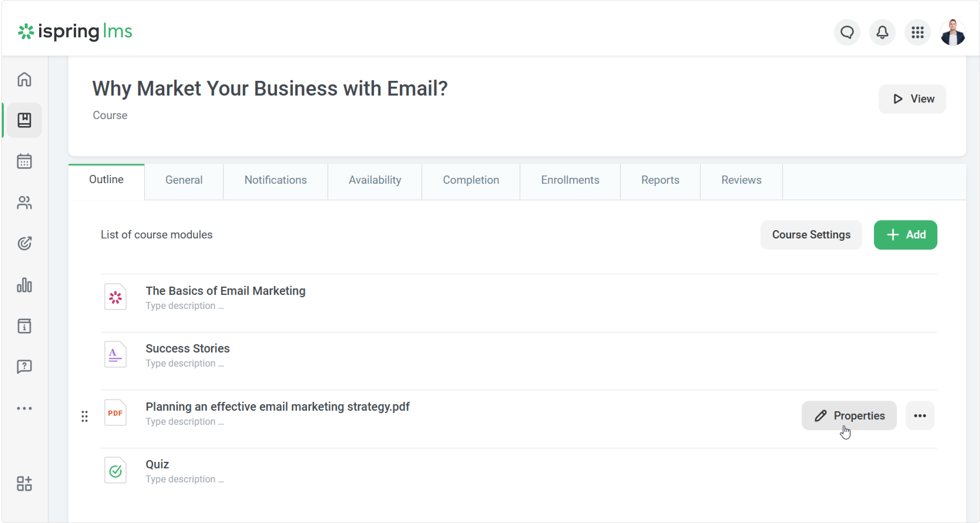Click the add-widgets icon at sidebar bottom
Viewport: 980px width, 523px height.
(24, 483)
